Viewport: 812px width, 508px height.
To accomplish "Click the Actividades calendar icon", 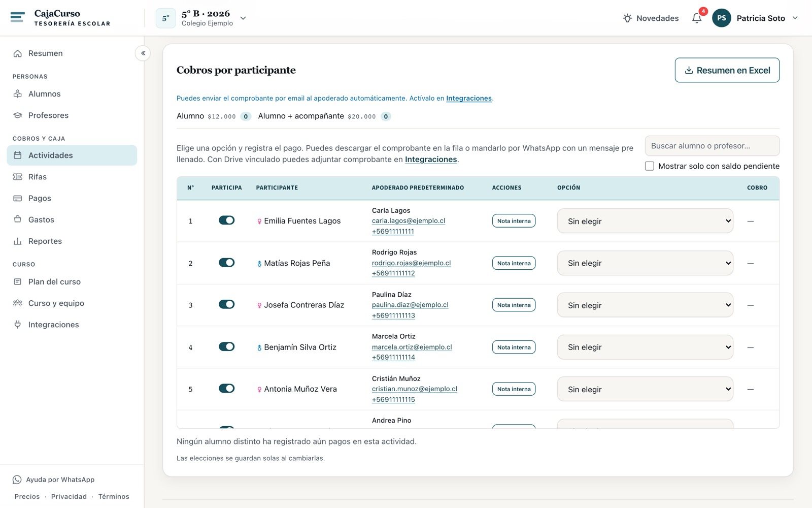I will 18,155.
